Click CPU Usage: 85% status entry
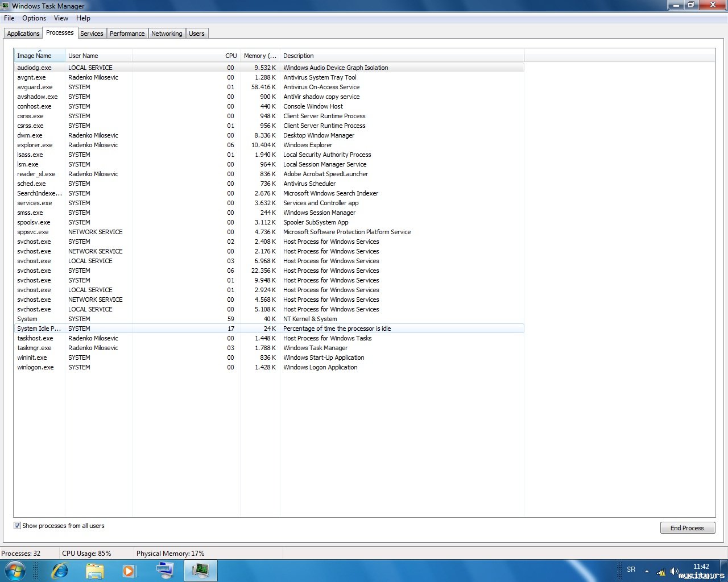728x582 pixels. click(x=86, y=554)
